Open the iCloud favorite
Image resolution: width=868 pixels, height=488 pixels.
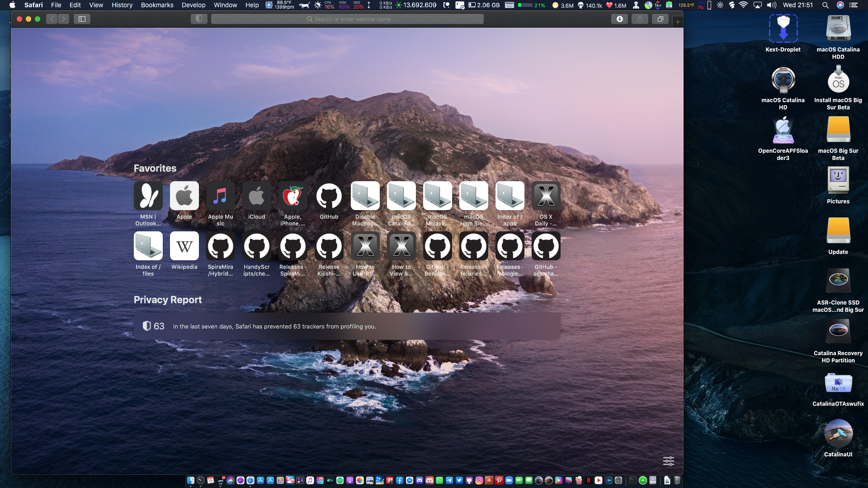[x=256, y=196]
